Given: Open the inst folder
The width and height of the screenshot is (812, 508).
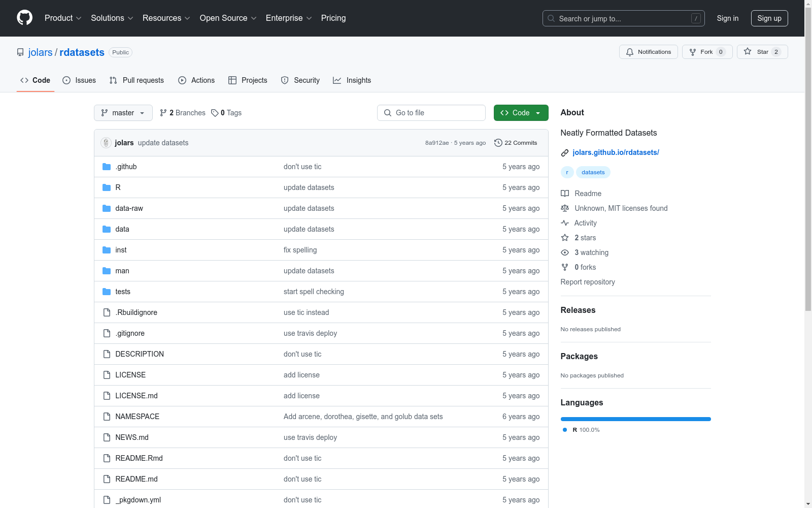Looking at the screenshot, I should coord(121,250).
